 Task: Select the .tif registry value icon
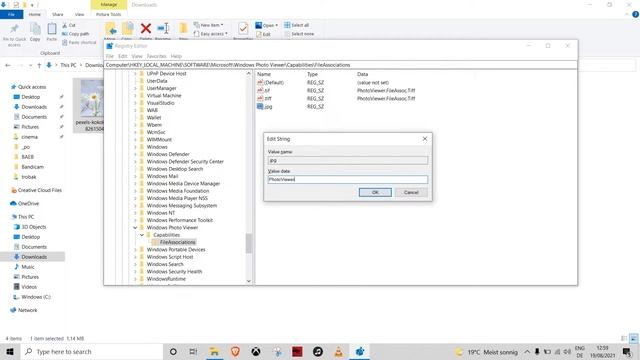point(260,90)
